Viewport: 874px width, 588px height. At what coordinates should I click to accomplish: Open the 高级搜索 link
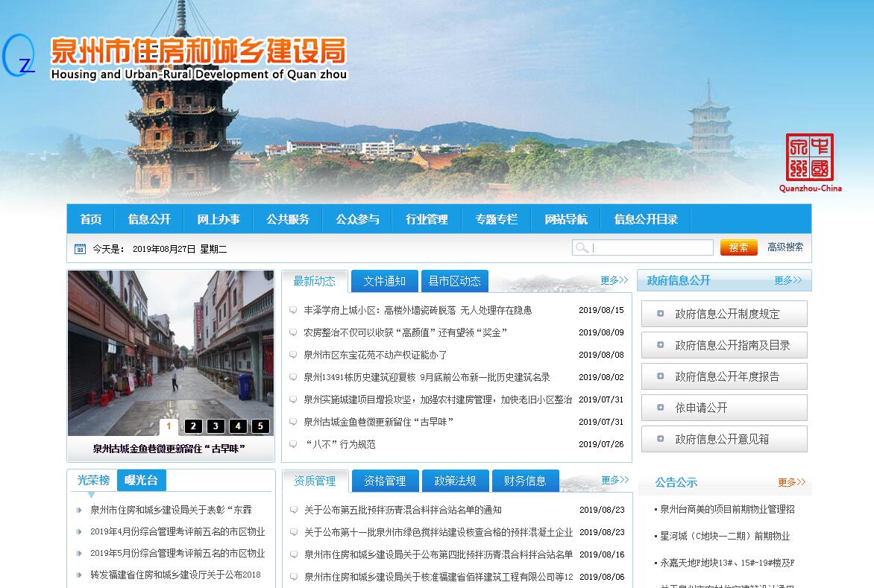(x=785, y=247)
